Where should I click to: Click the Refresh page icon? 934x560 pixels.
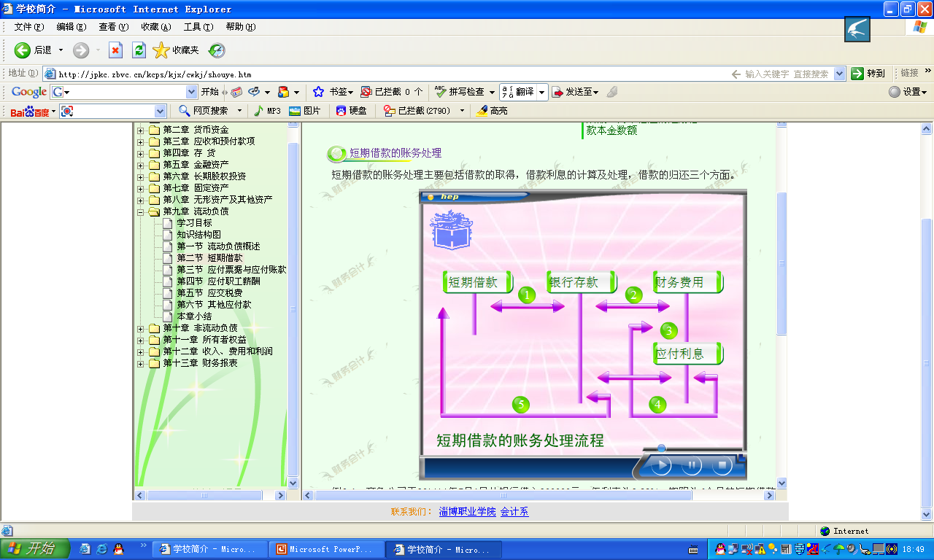point(139,50)
